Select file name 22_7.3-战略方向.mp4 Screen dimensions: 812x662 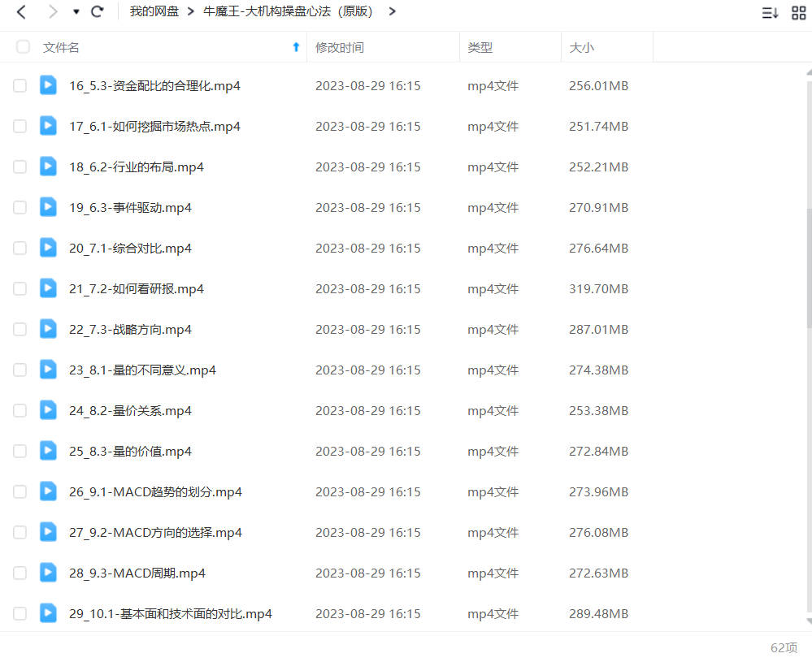click(131, 330)
